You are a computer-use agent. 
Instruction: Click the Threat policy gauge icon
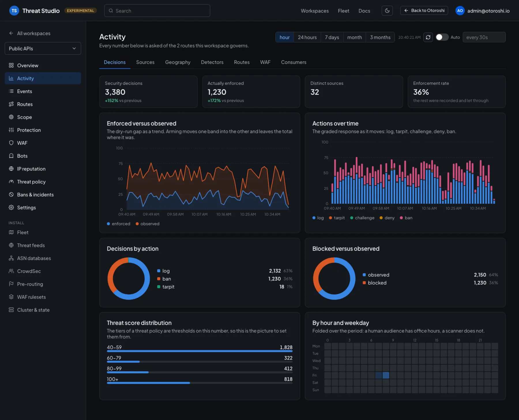coord(11,182)
